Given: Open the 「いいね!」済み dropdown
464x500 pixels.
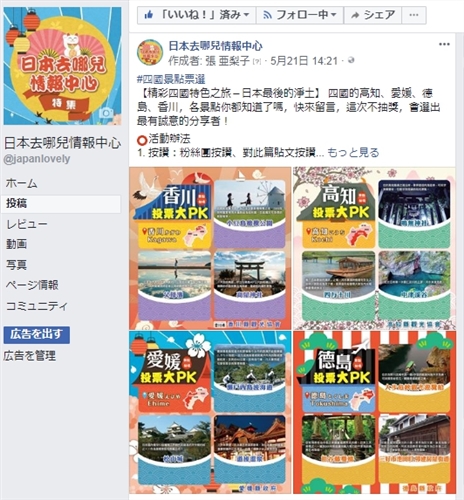Looking at the screenshot, I should point(197,15).
